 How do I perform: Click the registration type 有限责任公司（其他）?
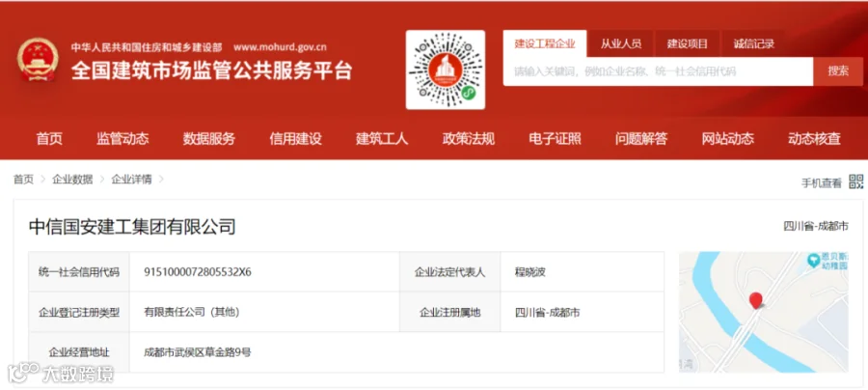192,312
